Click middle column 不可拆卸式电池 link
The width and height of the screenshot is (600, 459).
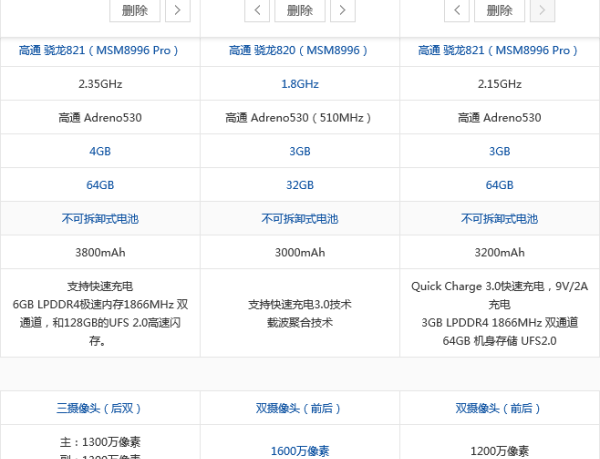click(300, 219)
